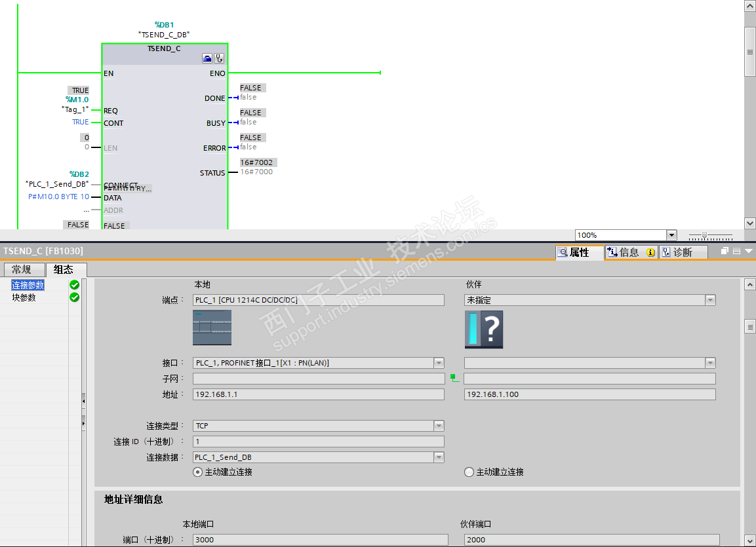Select 连接参数 in the navigation list
This screenshot has height=547, width=756.
[x=28, y=285]
